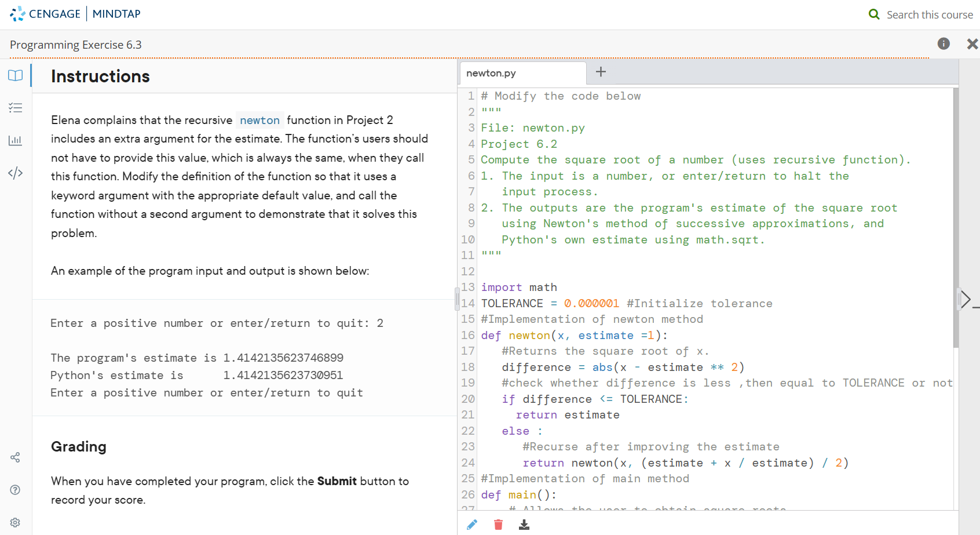The image size is (980, 535).
Task: Click the info icon for the exercise
Action: [x=944, y=43]
